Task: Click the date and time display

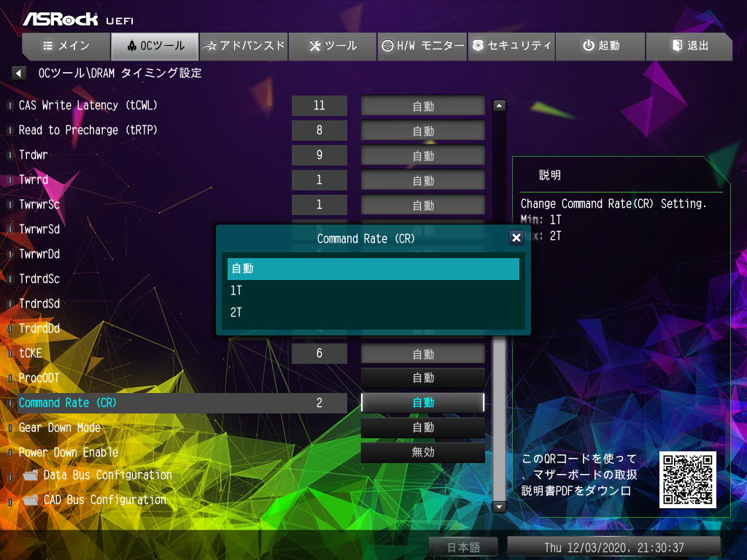Action: 614,547
